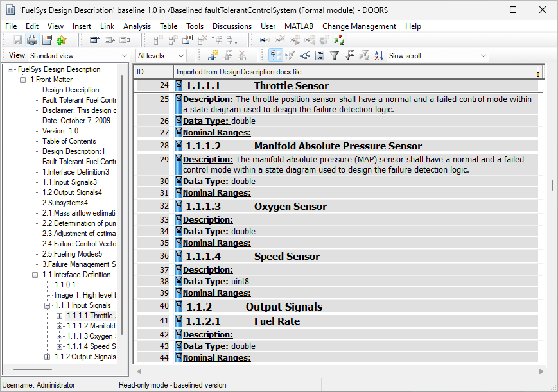This screenshot has width=558, height=392.
Task: Toggle the outlining display button
Action: [x=276, y=55]
